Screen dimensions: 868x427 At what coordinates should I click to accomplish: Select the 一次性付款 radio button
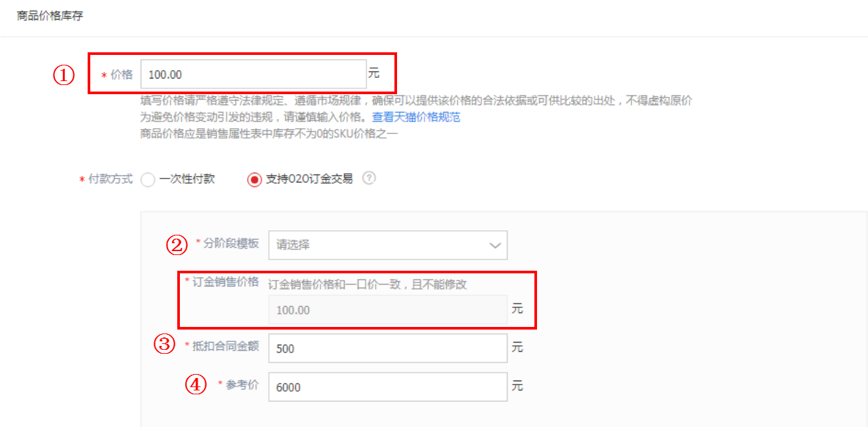tap(148, 179)
